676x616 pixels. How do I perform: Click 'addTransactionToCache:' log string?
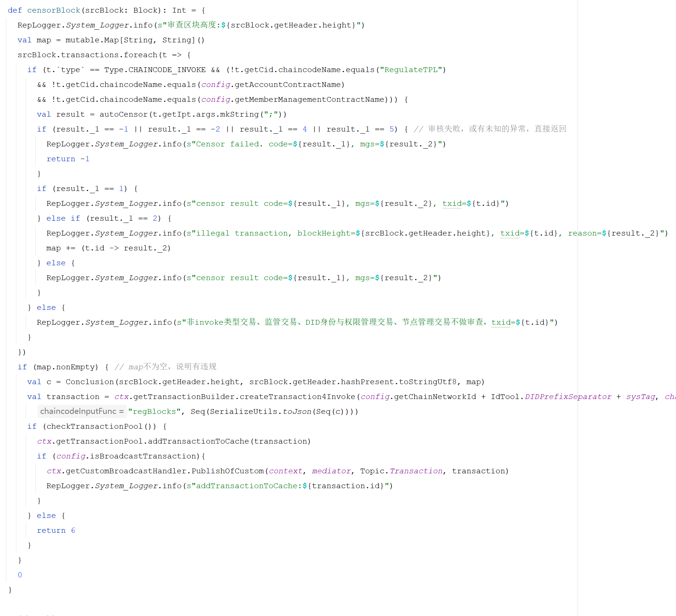point(249,486)
